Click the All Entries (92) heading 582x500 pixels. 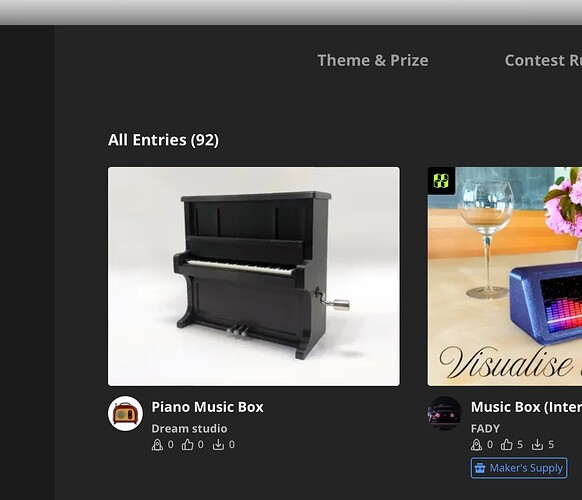tap(163, 140)
